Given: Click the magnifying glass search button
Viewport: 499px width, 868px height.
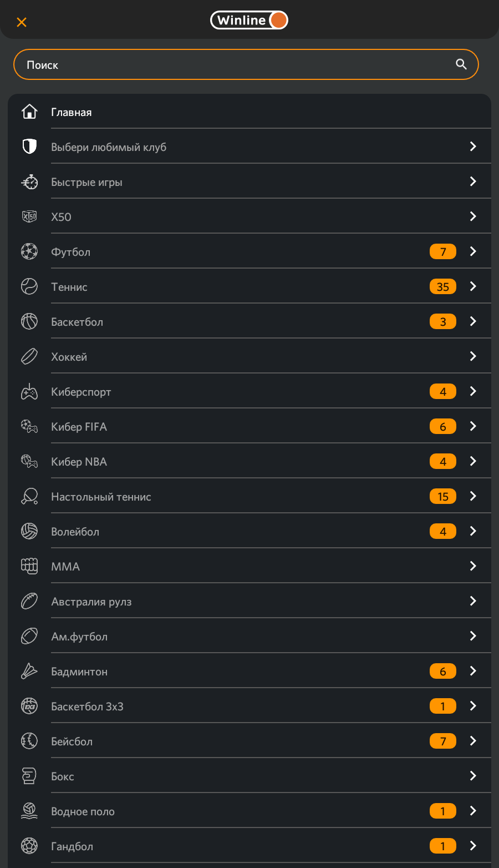Looking at the screenshot, I should [461, 64].
